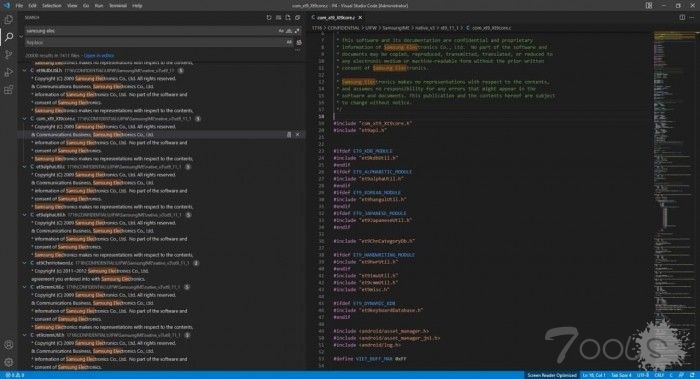
Task: Split the editor to the right
Action: (x=682, y=17)
